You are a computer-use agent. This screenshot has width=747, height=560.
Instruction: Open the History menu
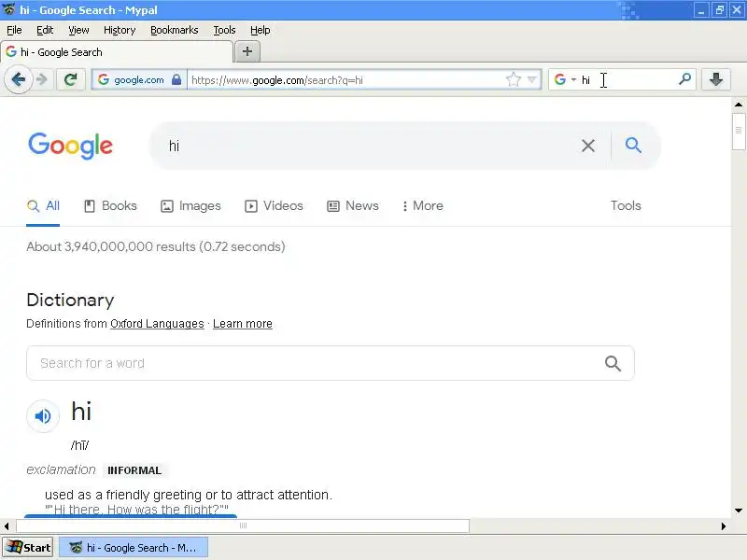pos(120,30)
